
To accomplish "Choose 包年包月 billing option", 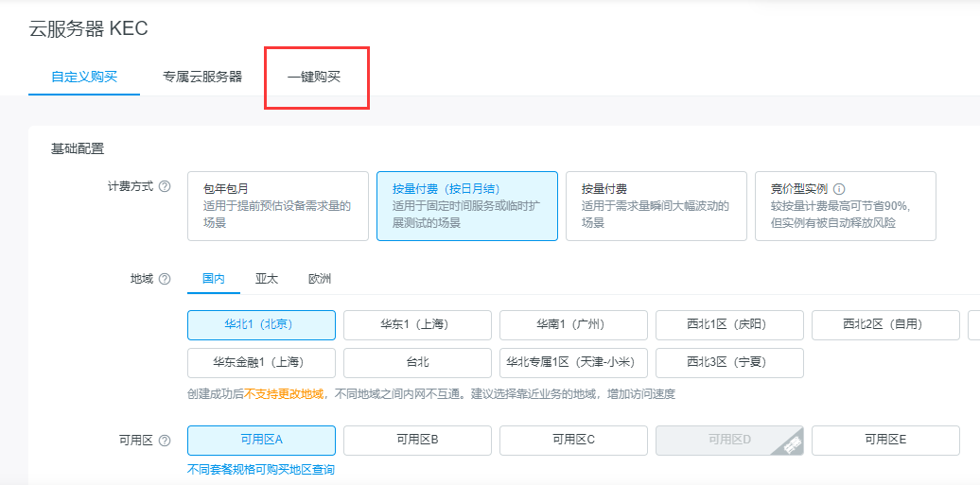I will [278, 206].
